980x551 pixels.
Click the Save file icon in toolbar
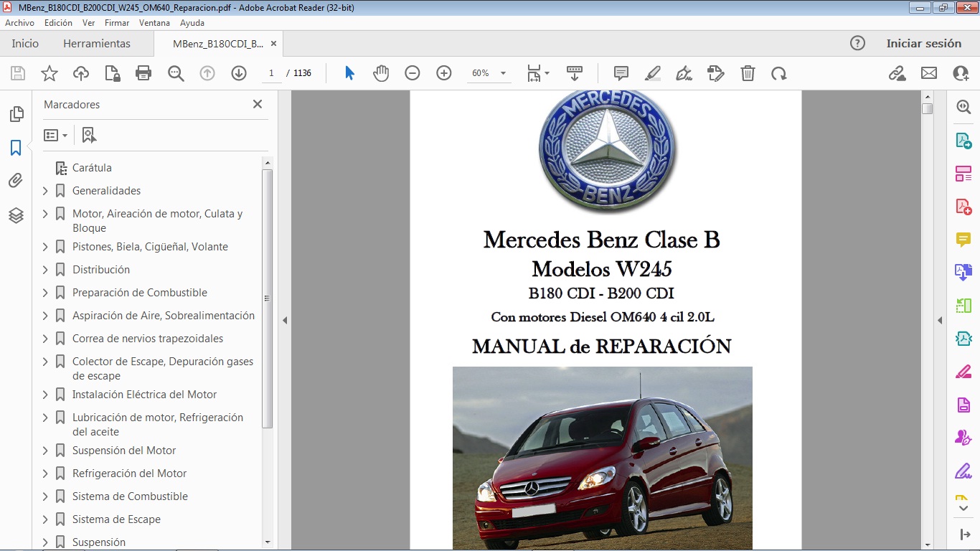[x=18, y=73]
